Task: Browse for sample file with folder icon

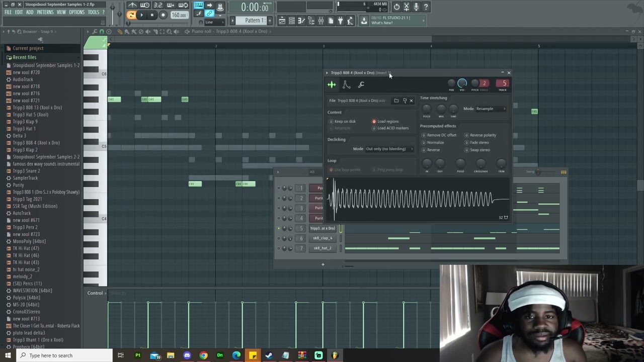Action: pyautogui.click(x=396, y=101)
